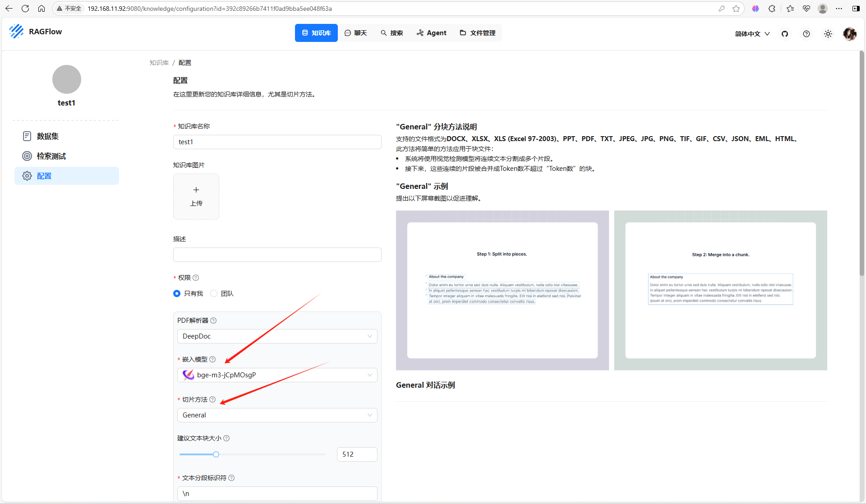Image resolution: width=866 pixels, height=504 pixels.
Task: Switch to the 聊天 tab
Action: (x=356, y=33)
